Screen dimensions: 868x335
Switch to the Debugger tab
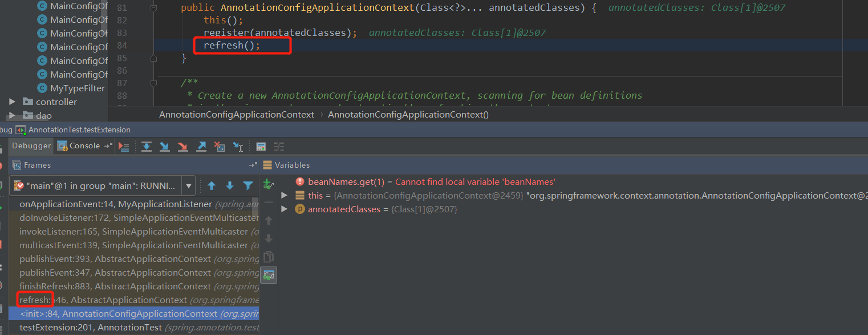click(31, 146)
